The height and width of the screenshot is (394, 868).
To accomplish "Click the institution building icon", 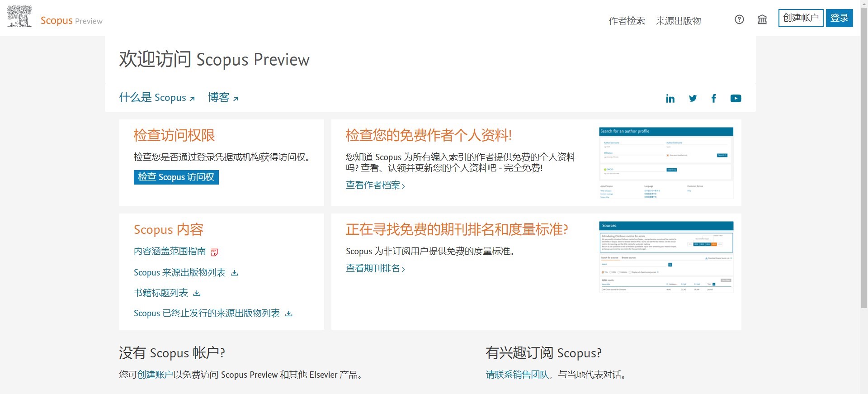I will pos(762,19).
